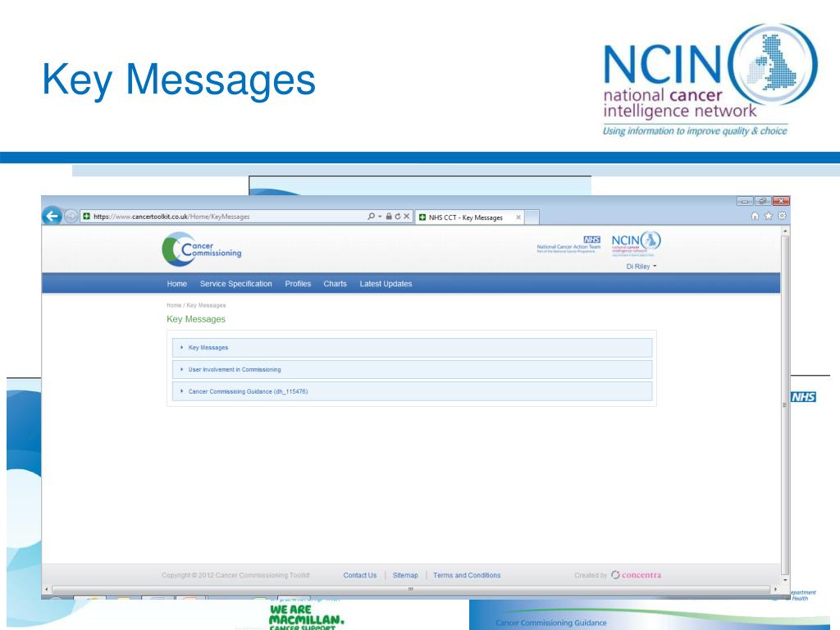Viewport: 840px width, 630px height.
Task: Click the scroll-right arrow of horizontal scrollbar
Action: [x=775, y=589]
